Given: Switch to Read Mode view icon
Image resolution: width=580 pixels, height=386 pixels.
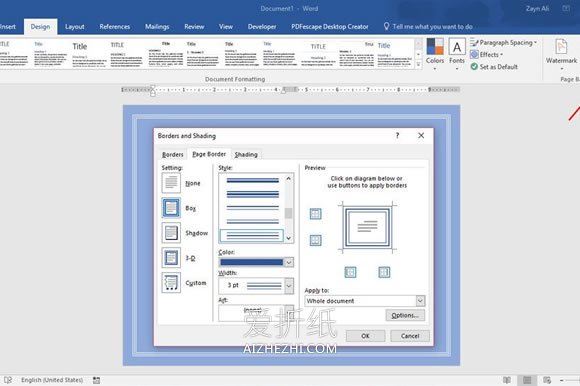Looking at the screenshot, I should click(x=507, y=380).
